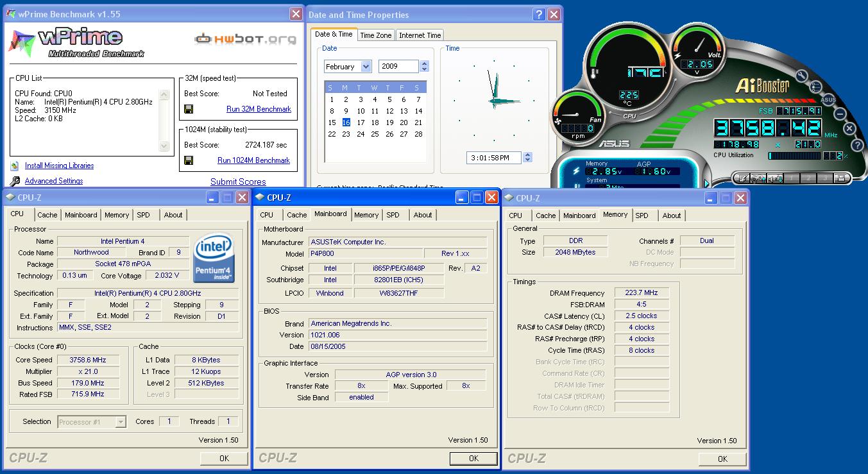Open the Memory tab in the middle CPU-Z window
The image size is (868, 474).
pos(366,215)
